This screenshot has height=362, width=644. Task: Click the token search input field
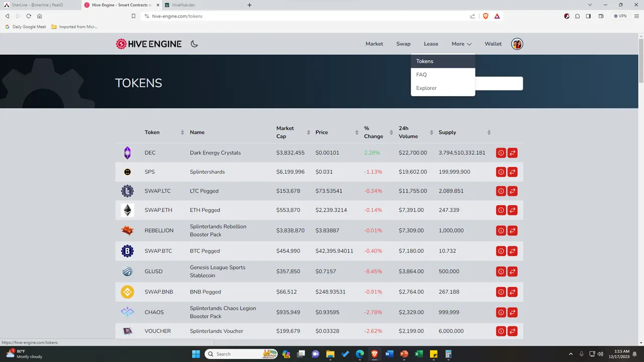(x=499, y=83)
